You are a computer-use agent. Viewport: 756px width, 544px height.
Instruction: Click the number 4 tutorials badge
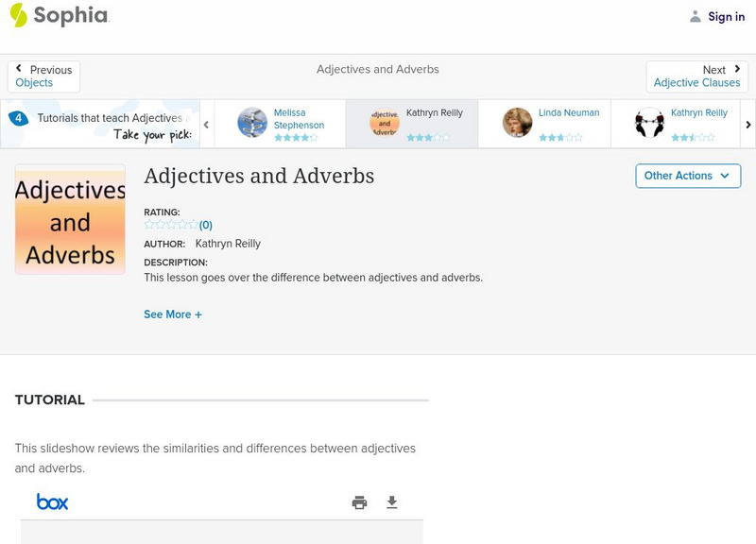[x=18, y=119]
